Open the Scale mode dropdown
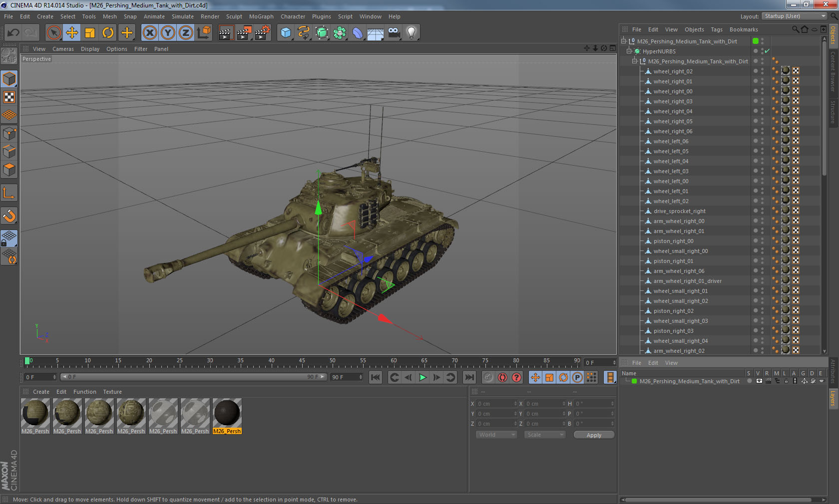The width and height of the screenshot is (839, 504). click(544, 435)
